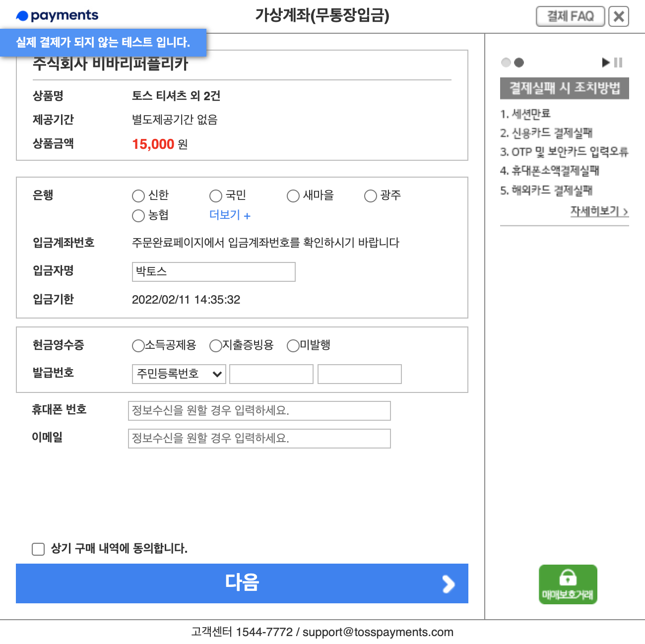Click the 주문완료페이지에서 입금계좌번호 notice text
Image resolution: width=645 pixels, height=644 pixels.
(x=265, y=243)
